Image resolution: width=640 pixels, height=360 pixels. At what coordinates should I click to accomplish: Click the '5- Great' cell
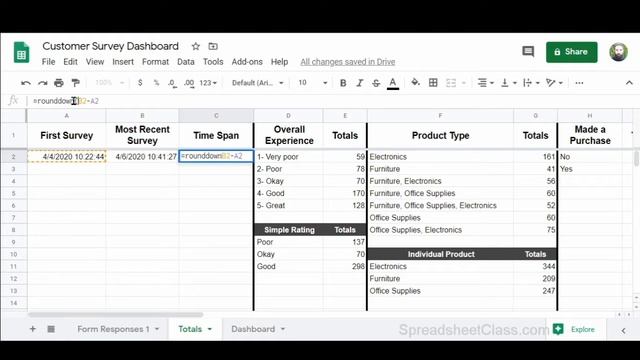pyautogui.click(x=288, y=205)
